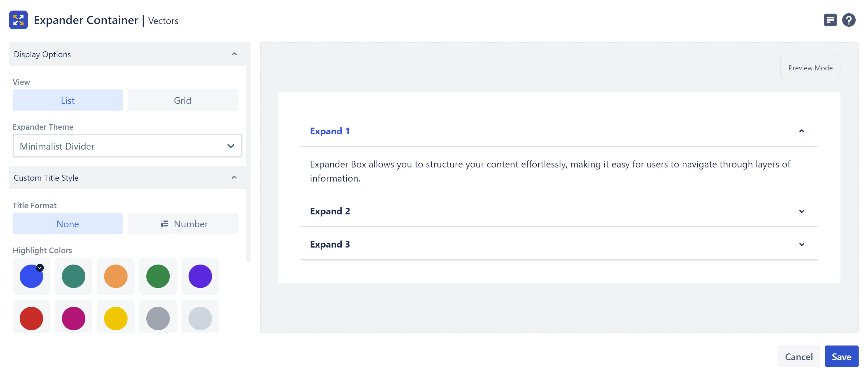
Task: Click the numbered list icon on Number button
Action: pyautogui.click(x=165, y=223)
